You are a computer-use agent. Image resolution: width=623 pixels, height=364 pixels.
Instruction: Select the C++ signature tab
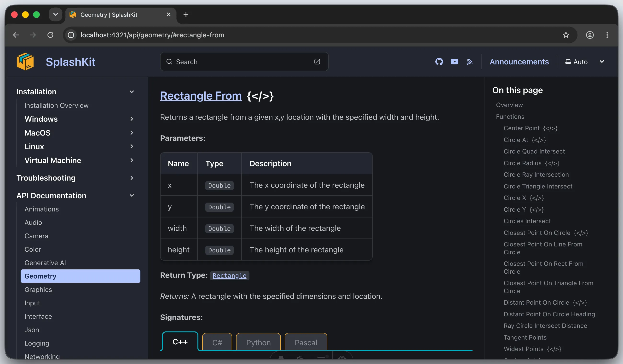(x=180, y=342)
